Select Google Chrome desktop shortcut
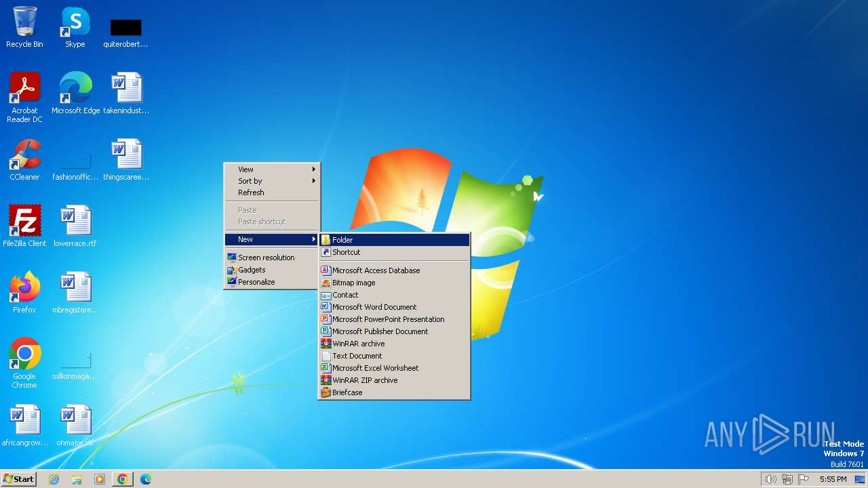Viewport: 868px width, 488px height. 24,363
